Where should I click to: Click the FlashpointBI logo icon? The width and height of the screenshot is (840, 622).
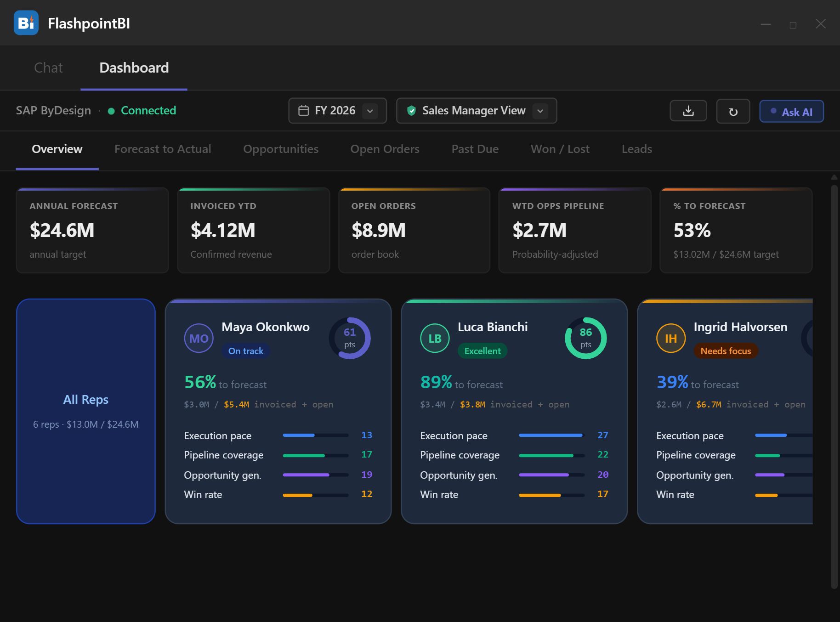pos(26,23)
